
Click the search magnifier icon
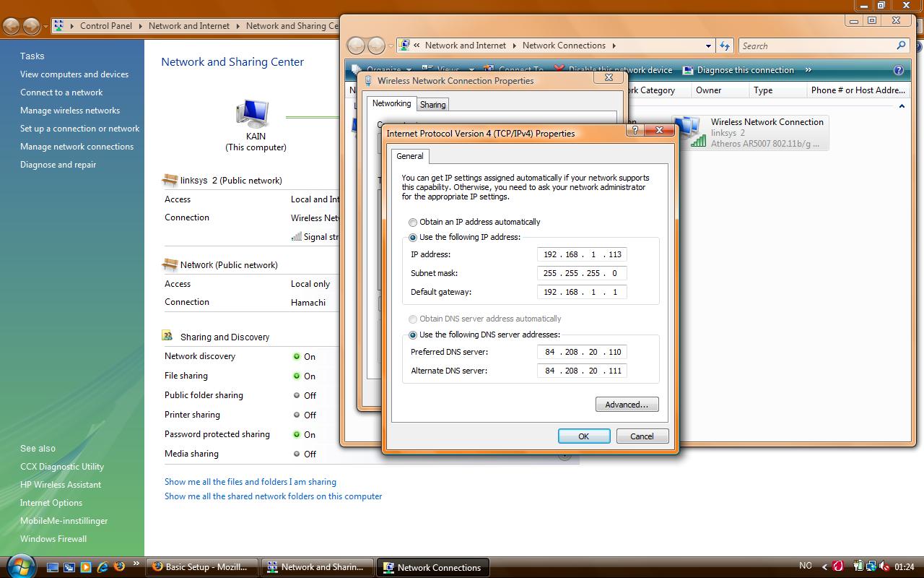(901, 46)
